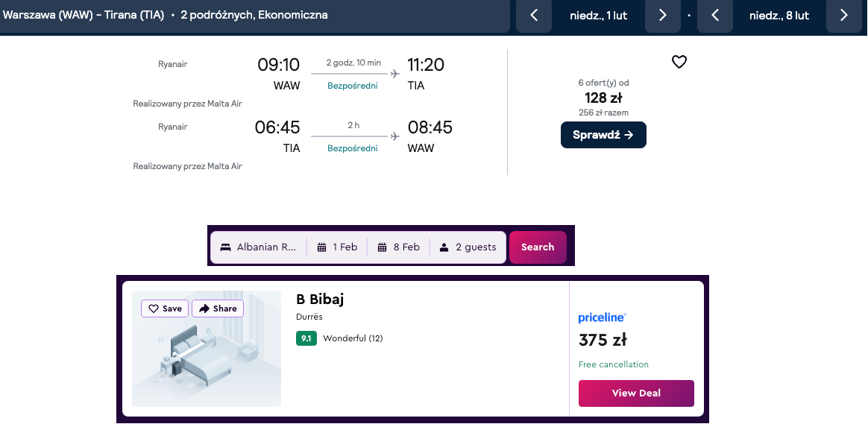Click the outbound flight plane icon

[x=395, y=73]
